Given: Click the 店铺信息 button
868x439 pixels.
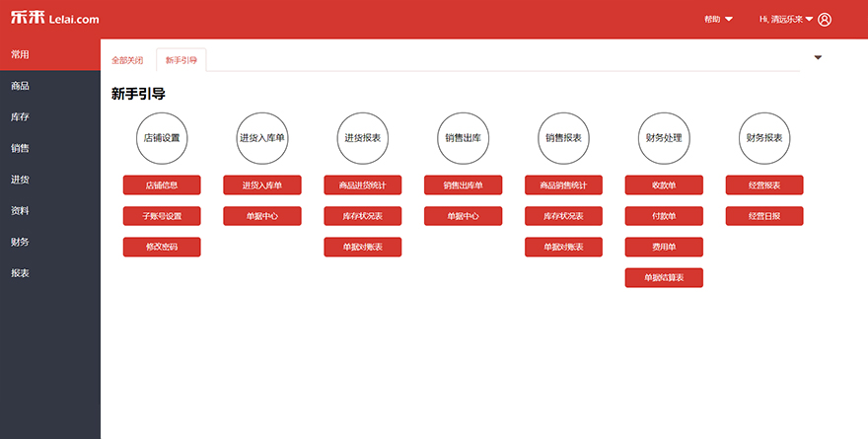Looking at the screenshot, I should 162,185.
